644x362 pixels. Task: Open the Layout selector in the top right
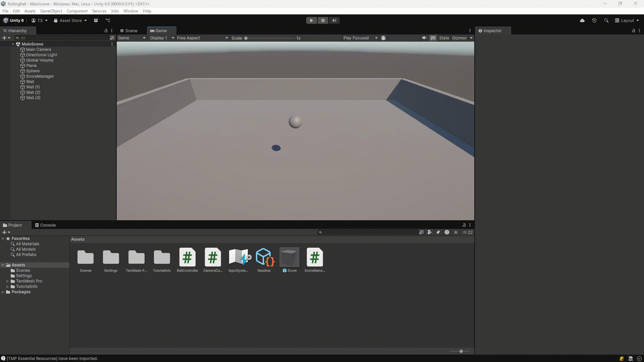(627, 20)
